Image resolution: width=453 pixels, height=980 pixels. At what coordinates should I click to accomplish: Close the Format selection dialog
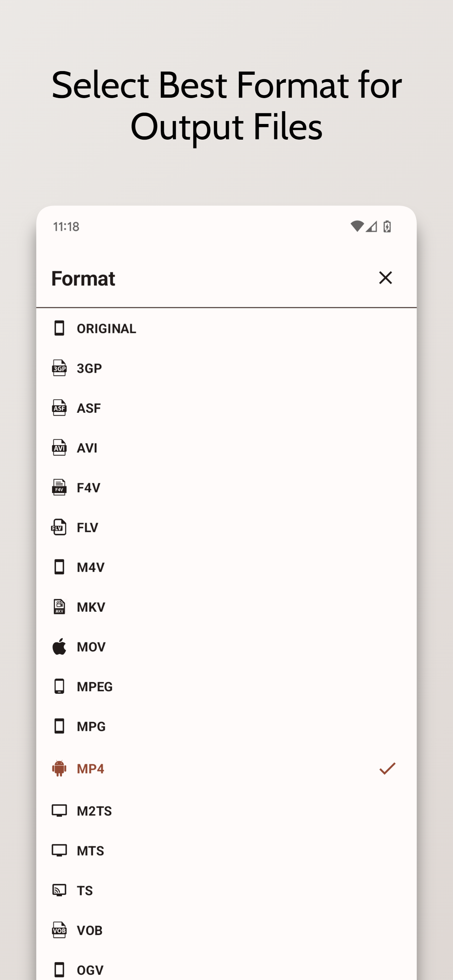[385, 278]
